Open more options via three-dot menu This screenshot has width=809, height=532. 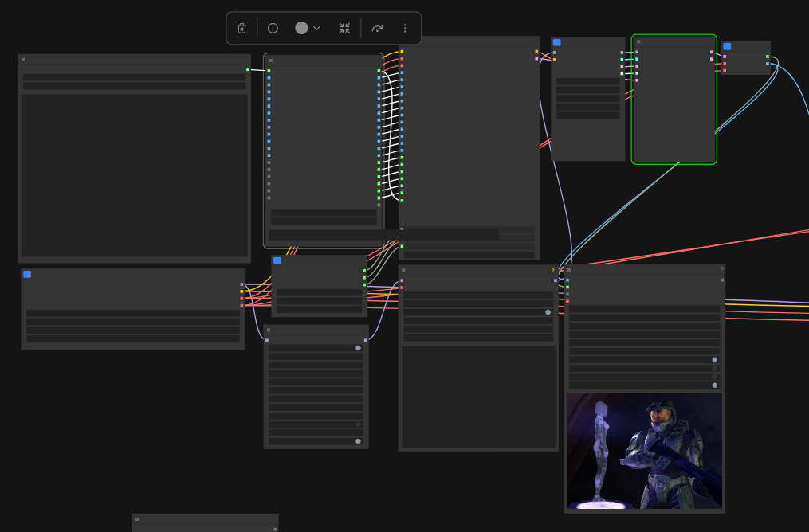tap(405, 29)
